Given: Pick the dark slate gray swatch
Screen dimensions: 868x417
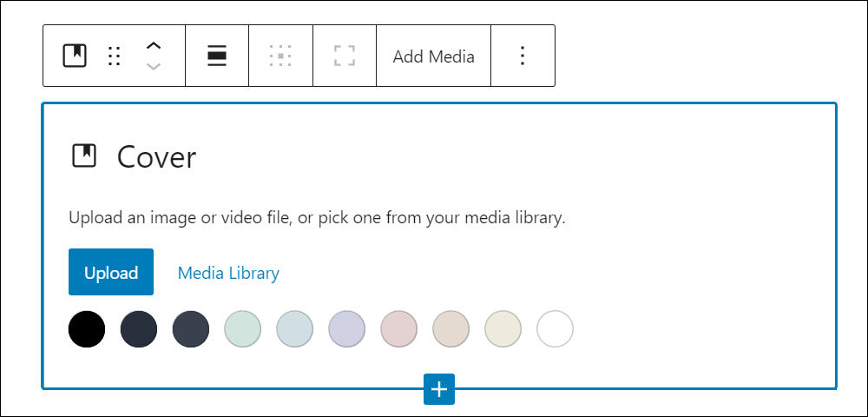Looking at the screenshot, I should click(x=191, y=329).
